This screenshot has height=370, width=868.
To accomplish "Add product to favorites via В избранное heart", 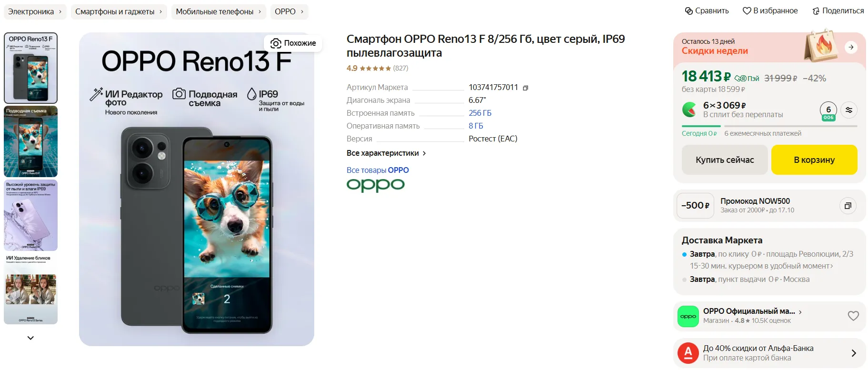I will pyautogui.click(x=747, y=11).
